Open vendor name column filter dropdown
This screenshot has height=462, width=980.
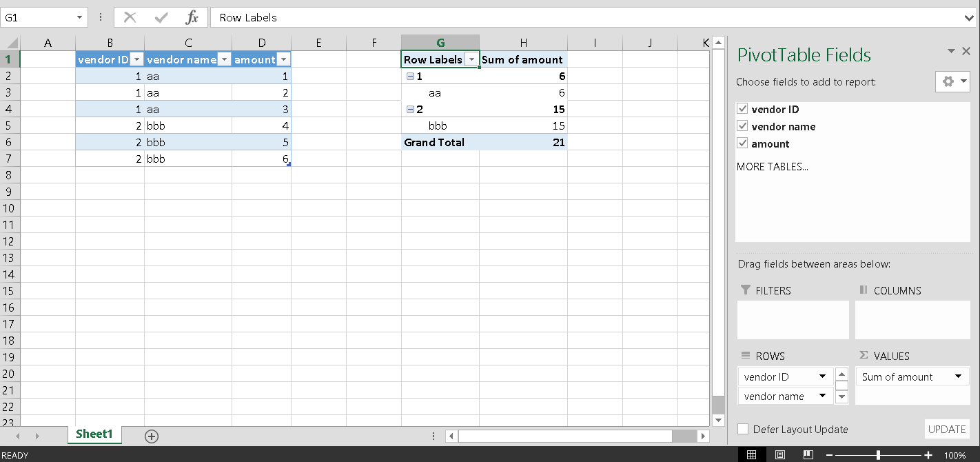click(224, 60)
